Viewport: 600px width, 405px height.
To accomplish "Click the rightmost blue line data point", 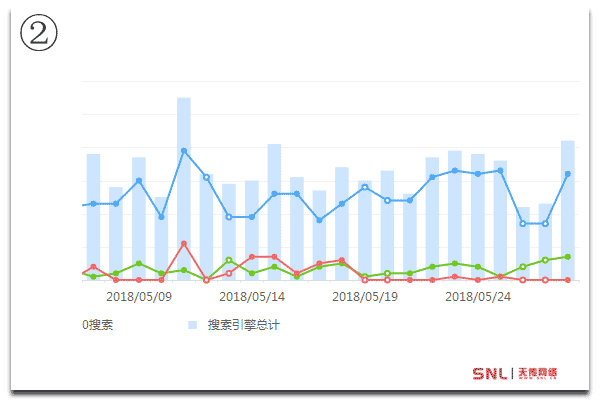I will 567,174.
